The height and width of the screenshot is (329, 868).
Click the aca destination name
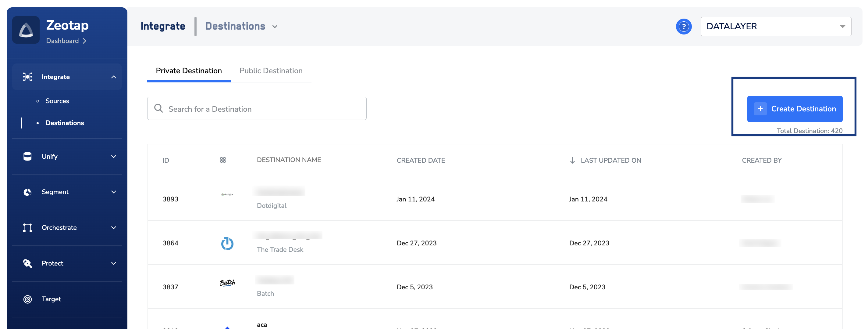point(262,325)
